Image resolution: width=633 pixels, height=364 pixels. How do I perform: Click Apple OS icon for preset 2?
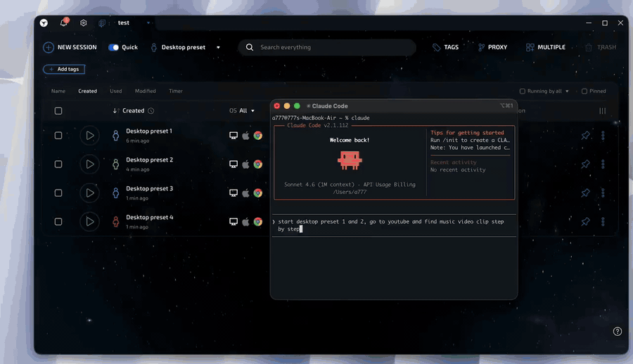coord(245,164)
